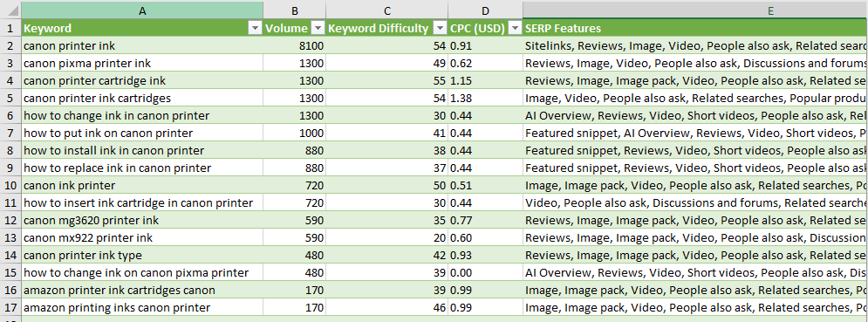
Task: Click the keyword difficulty value 20
Action: 387,237
